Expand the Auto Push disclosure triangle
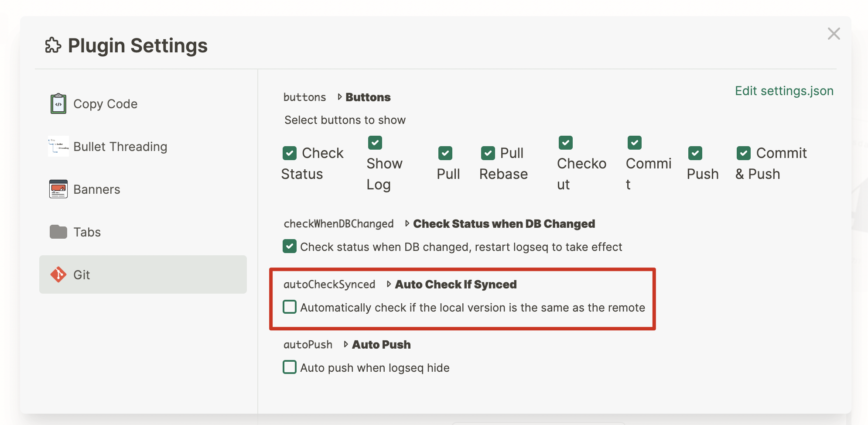868x425 pixels. tap(345, 344)
